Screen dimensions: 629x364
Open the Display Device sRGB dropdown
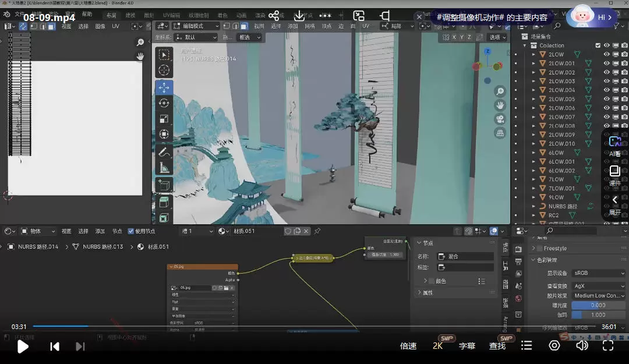coord(599,273)
